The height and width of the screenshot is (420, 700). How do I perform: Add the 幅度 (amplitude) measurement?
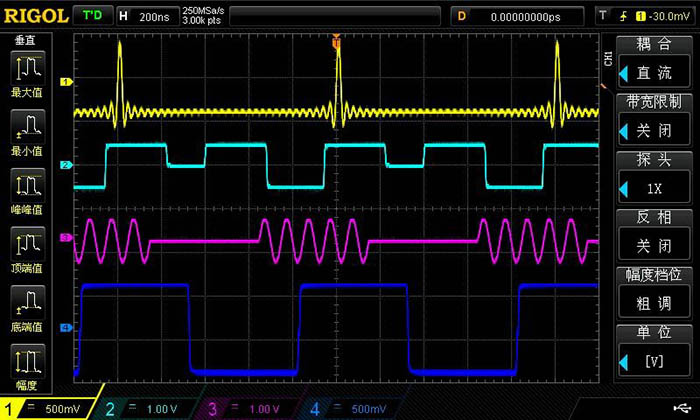point(25,365)
